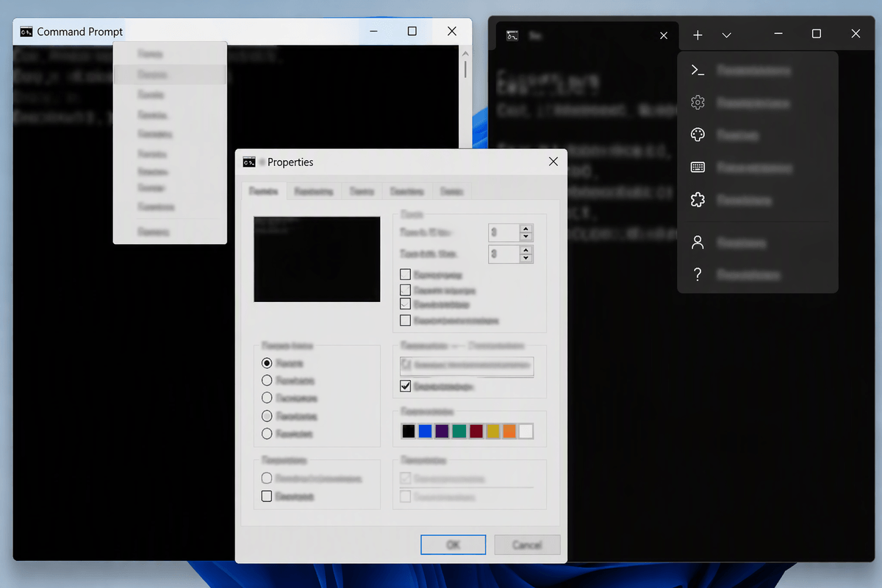Increase the upper spin box value in Properties
The width and height of the screenshot is (882, 588).
point(526,229)
